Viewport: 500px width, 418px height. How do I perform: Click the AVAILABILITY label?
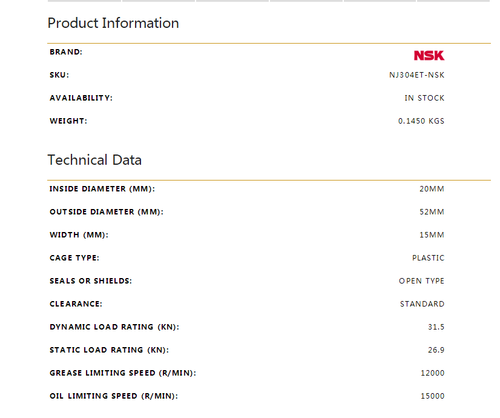[81, 98]
